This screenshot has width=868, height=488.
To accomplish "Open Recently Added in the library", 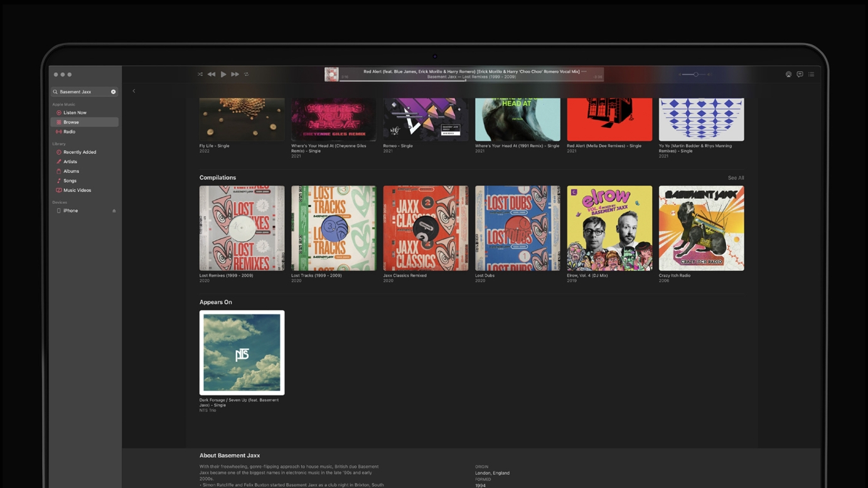I will tap(79, 152).
